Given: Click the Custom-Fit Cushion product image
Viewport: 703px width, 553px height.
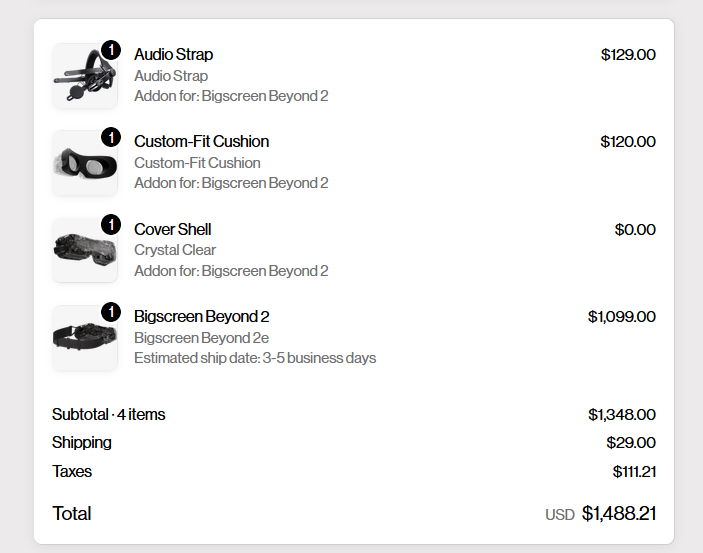Looking at the screenshot, I should click(85, 163).
